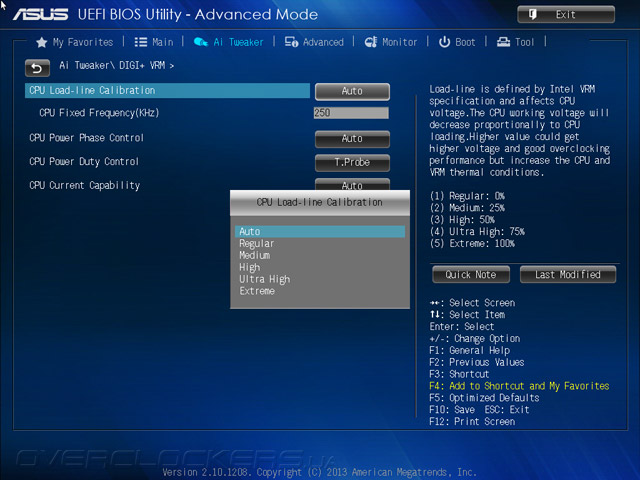Choose High load-line option
Screen dimensions: 640x480
point(249,267)
